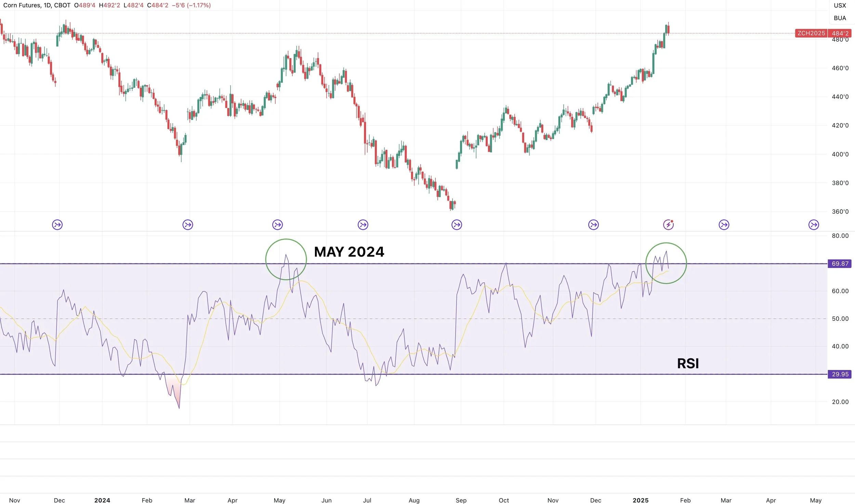Click the contract rollover icon before March 2024
The height and width of the screenshot is (504, 855).
[x=187, y=225]
